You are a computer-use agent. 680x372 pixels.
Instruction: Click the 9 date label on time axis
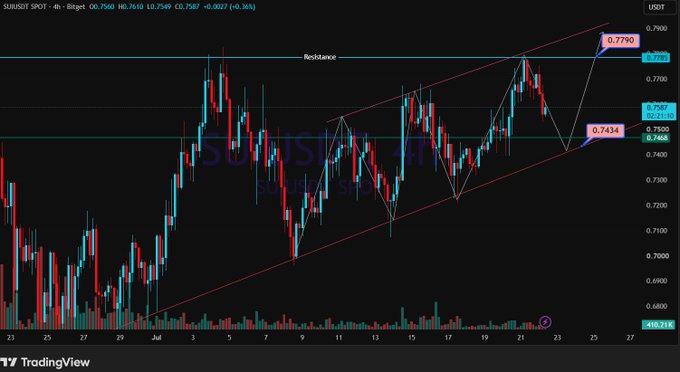pos(302,337)
